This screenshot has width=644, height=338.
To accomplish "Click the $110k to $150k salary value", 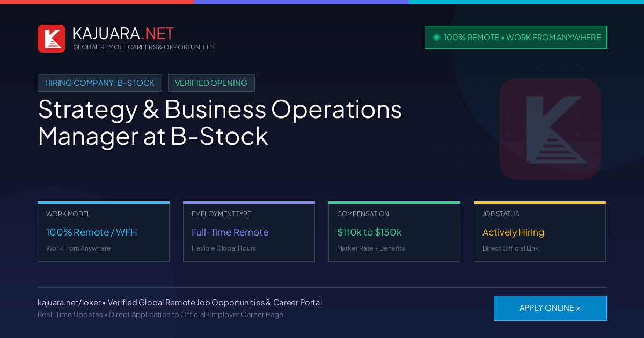I will [369, 232].
